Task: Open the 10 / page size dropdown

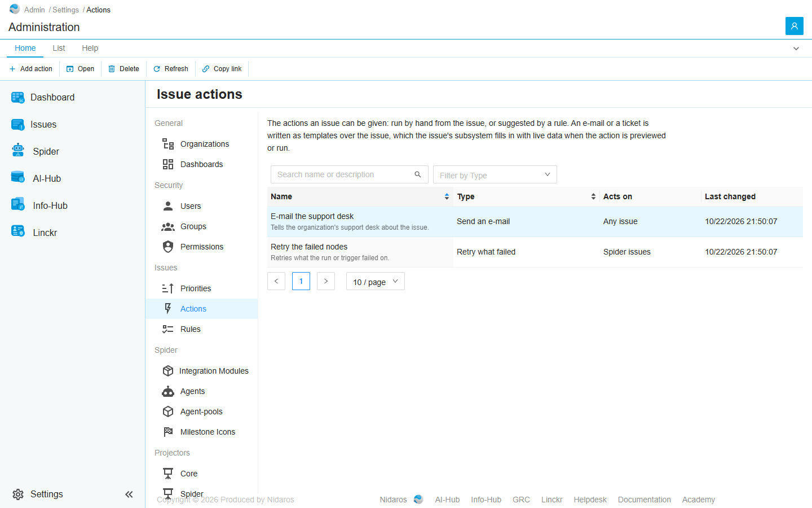Action: coord(376,281)
